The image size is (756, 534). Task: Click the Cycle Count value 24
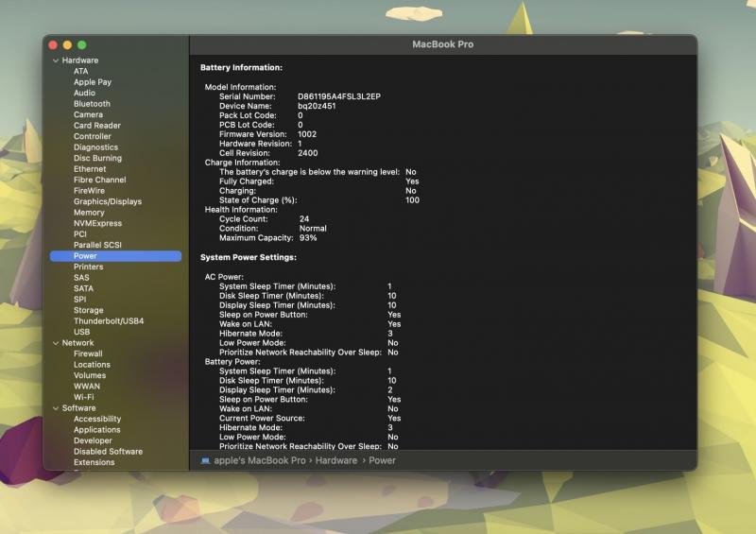click(x=304, y=219)
